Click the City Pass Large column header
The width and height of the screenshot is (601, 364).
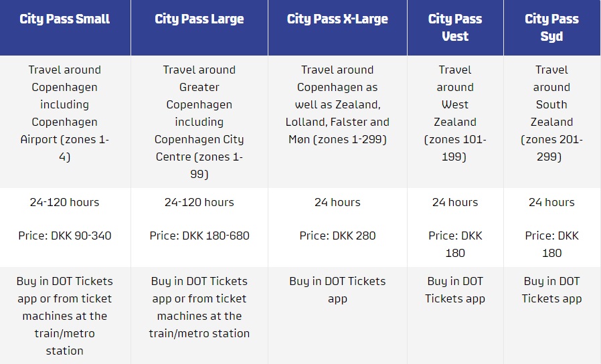pyautogui.click(x=199, y=19)
